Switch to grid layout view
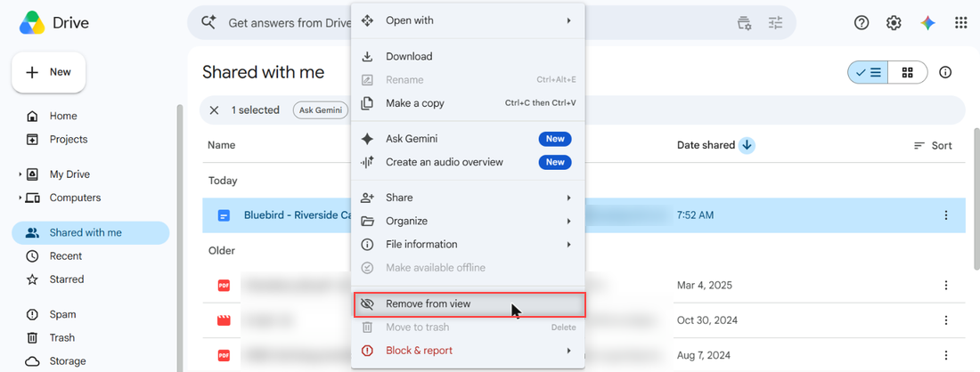The height and width of the screenshot is (372, 980). [908, 72]
